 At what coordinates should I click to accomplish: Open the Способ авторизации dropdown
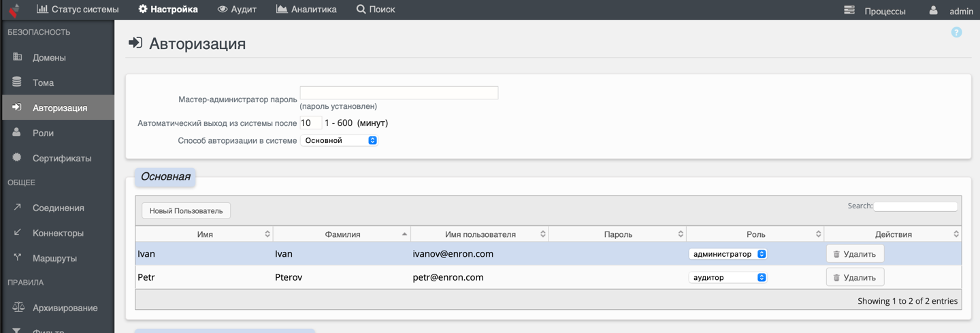click(339, 140)
